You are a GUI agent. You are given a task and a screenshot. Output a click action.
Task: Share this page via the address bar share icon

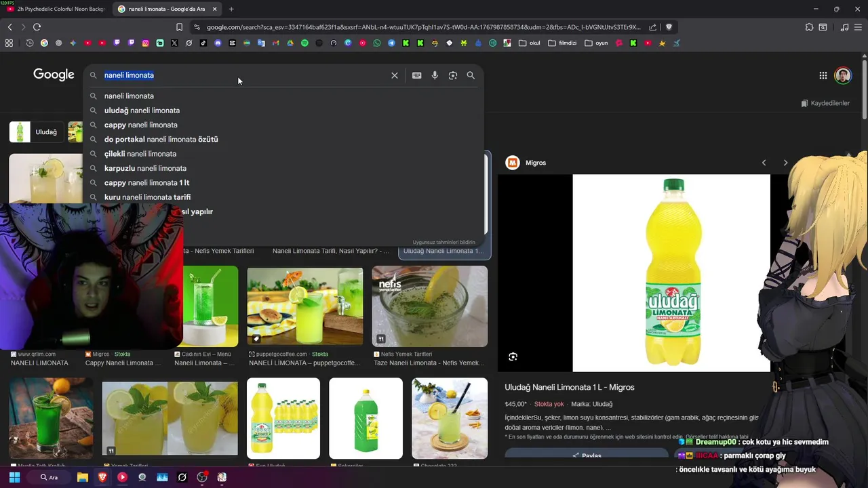pos(652,27)
